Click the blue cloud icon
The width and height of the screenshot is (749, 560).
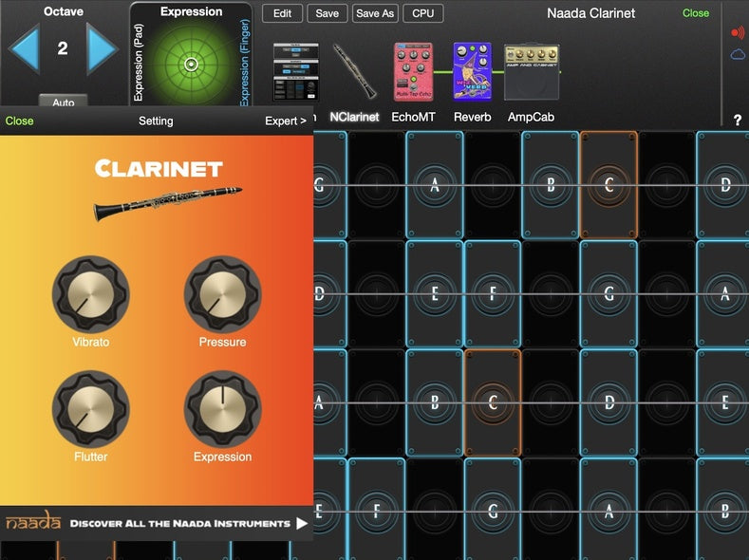coord(738,54)
